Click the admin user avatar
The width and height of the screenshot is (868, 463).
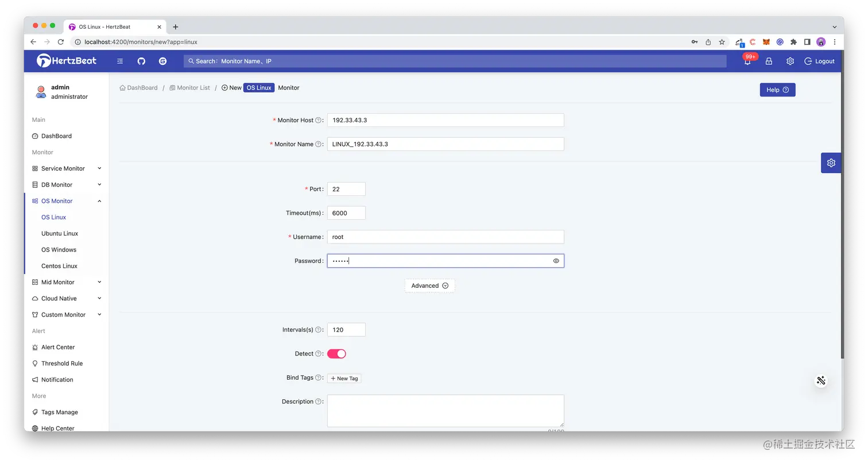(x=41, y=92)
